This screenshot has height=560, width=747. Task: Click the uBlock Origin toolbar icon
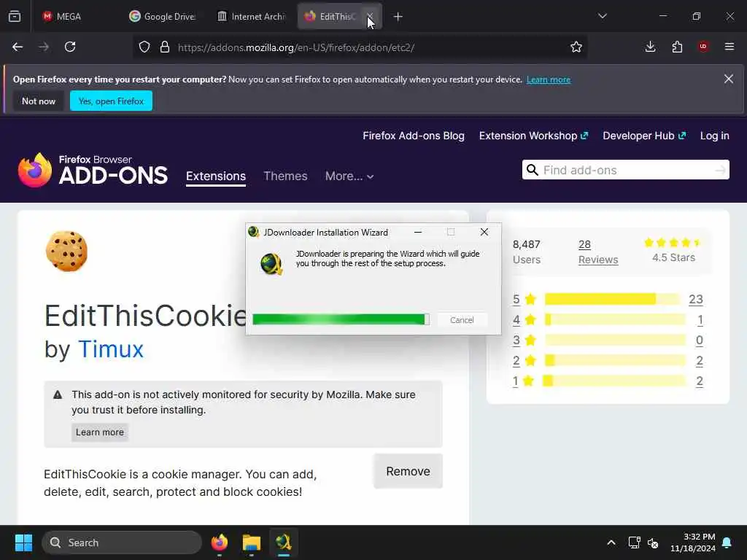click(x=703, y=47)
